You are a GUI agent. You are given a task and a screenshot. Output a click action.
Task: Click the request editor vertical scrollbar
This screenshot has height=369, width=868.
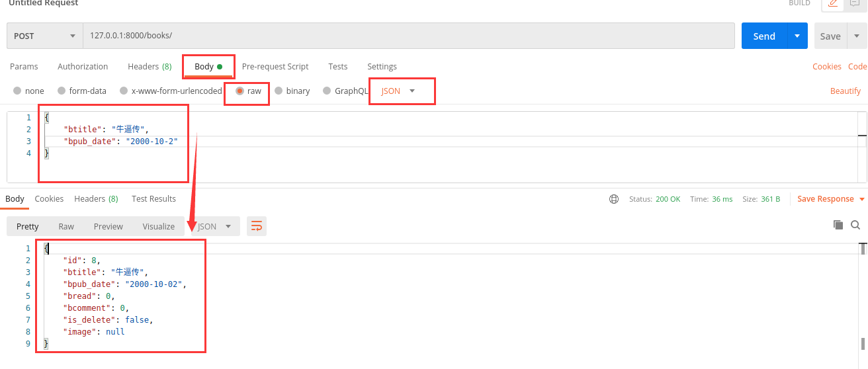pyautogui.click(x=862, y=147)
